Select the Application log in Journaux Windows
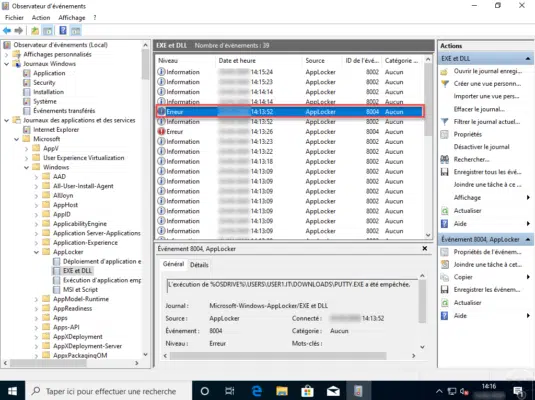 click(x=49, y=73)
